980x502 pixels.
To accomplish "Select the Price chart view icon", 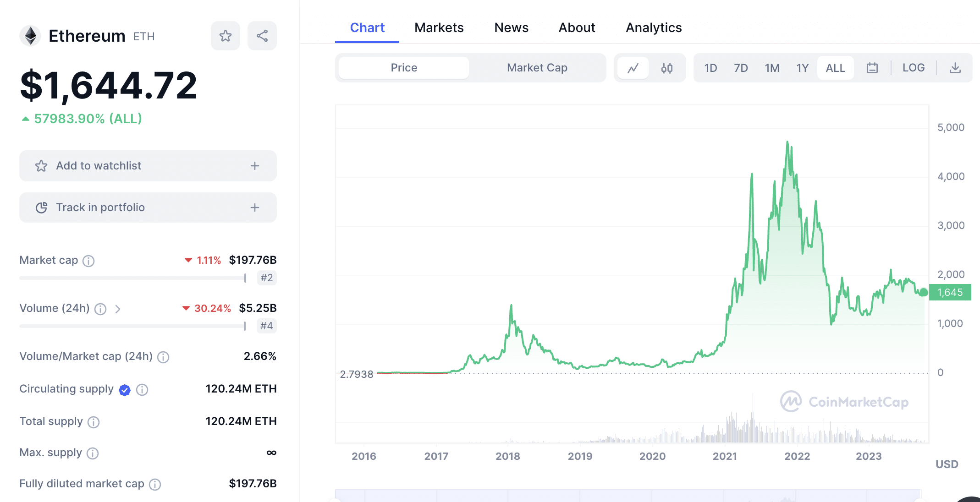I will (633, 68).
